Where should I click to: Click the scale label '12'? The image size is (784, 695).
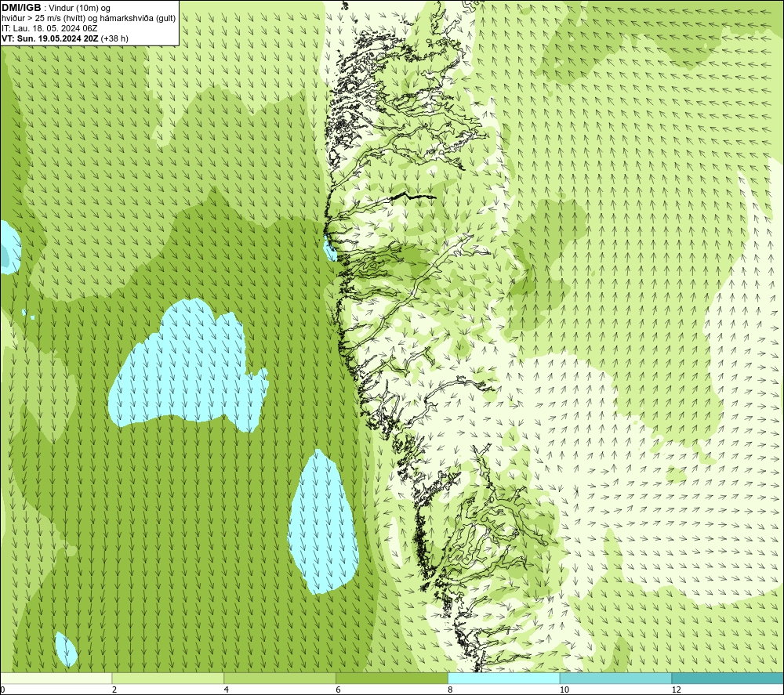(x=676, y=690)
